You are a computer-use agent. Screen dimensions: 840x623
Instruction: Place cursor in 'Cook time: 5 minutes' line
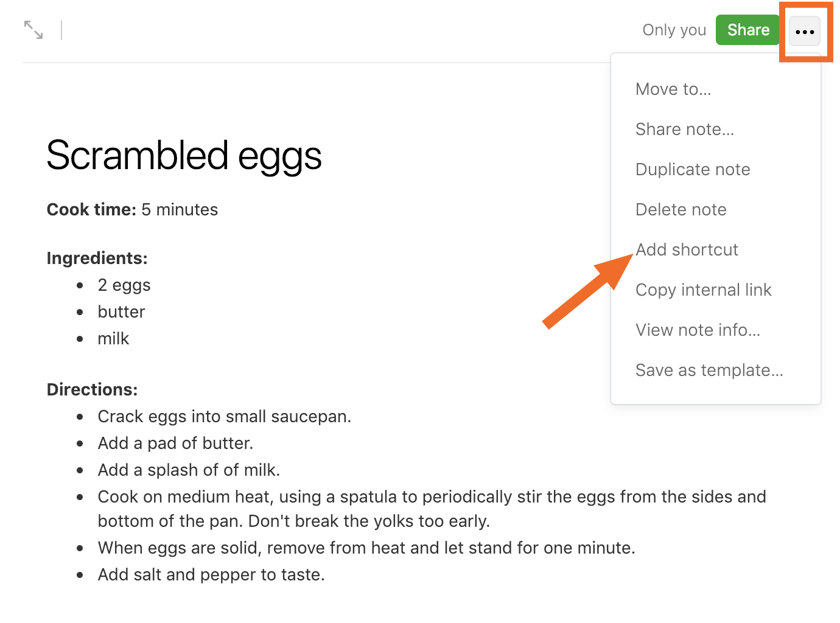pos(132,209)
